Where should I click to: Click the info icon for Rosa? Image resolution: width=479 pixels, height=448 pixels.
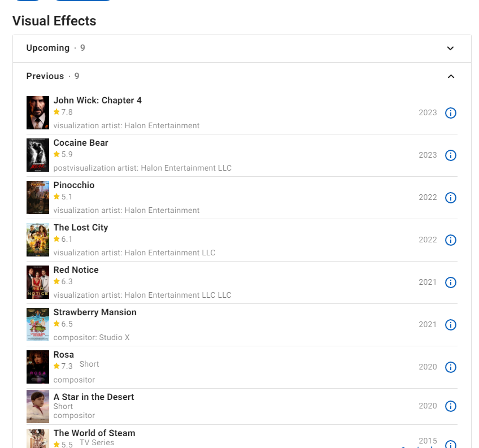tap(451, 367)
